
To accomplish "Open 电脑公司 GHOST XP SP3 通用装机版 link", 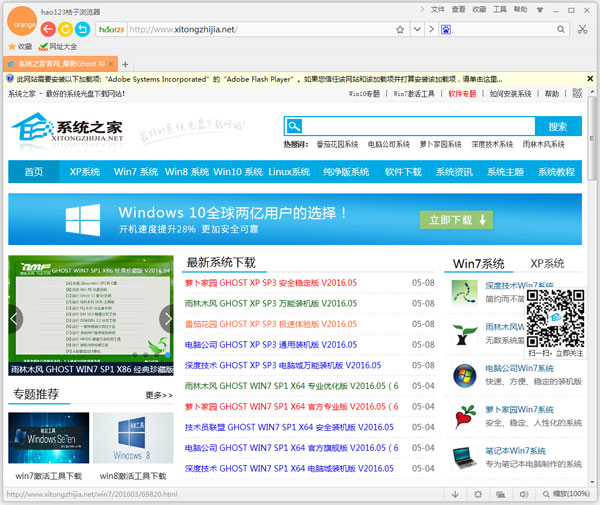I will coord(271,345).
